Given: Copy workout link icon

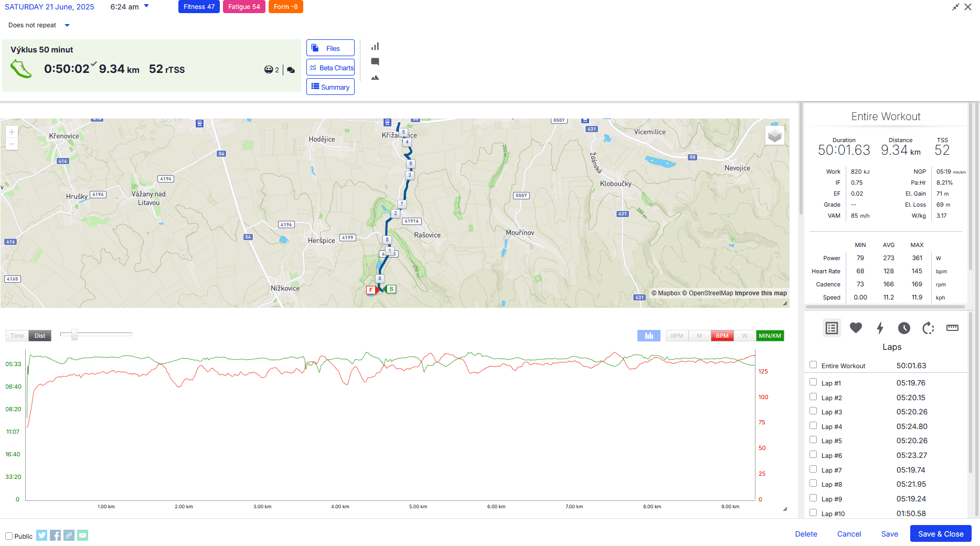Looking at the screenshot, I should (x=69, y=535).
